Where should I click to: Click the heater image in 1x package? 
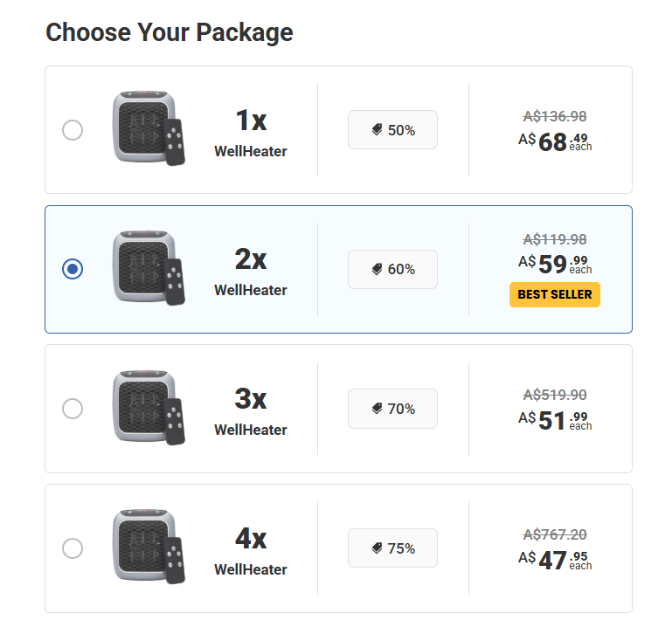(149, 128)
